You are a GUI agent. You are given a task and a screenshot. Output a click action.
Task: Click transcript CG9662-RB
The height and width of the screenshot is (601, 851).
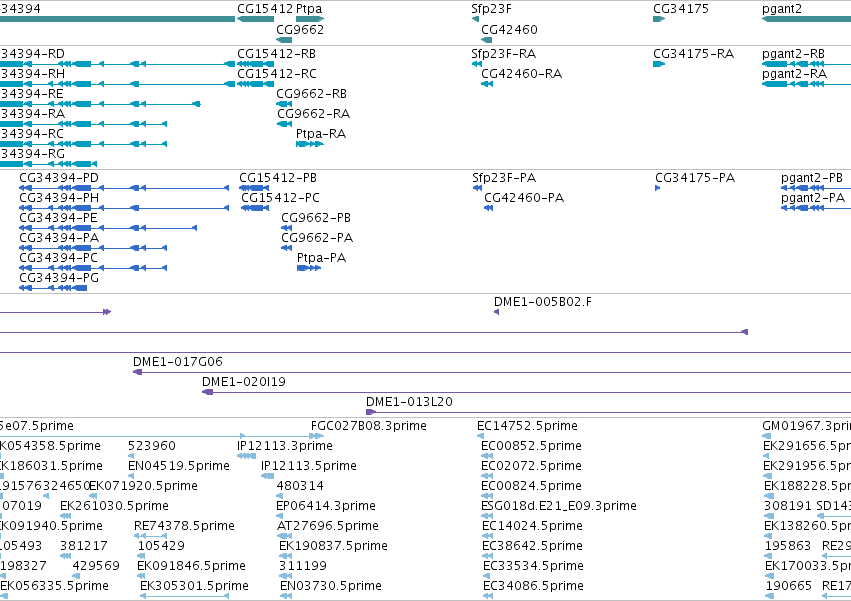(312, 94)
